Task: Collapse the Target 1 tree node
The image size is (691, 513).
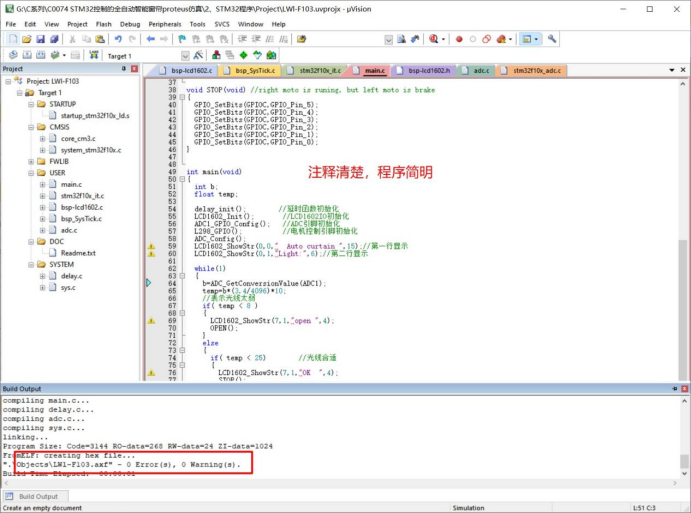Action: tap(19, 93)
